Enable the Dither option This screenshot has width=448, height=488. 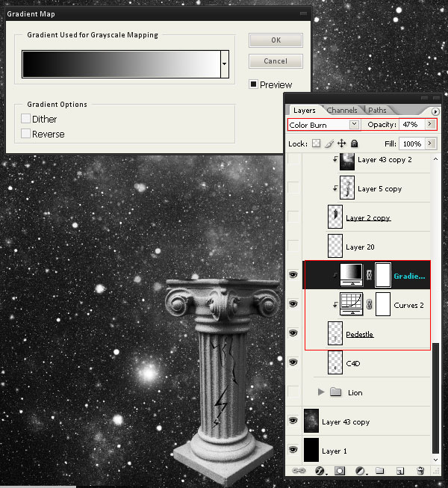[25, 119]
